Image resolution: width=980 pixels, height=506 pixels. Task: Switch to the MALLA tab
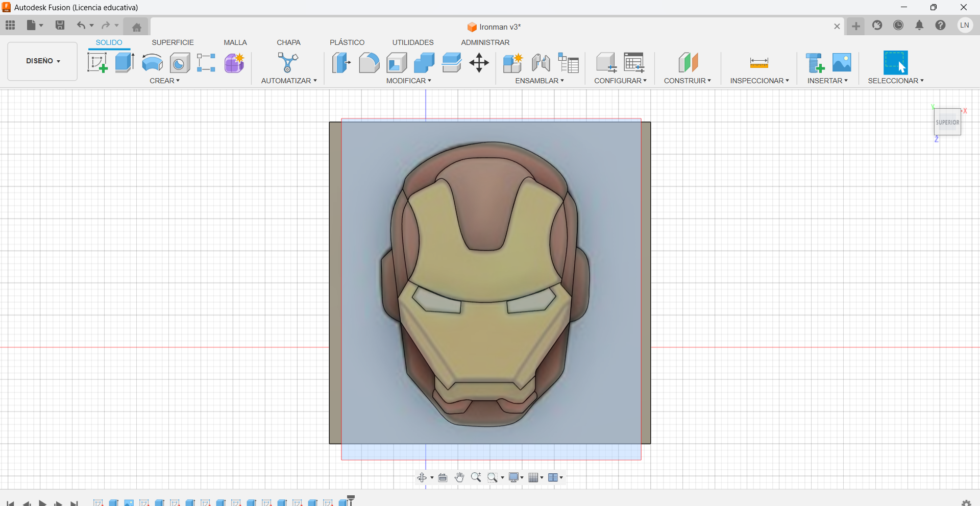[x=235, y=42]
